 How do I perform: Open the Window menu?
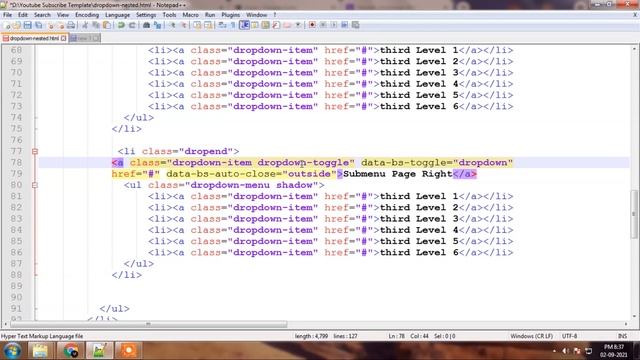pos(256,15)
